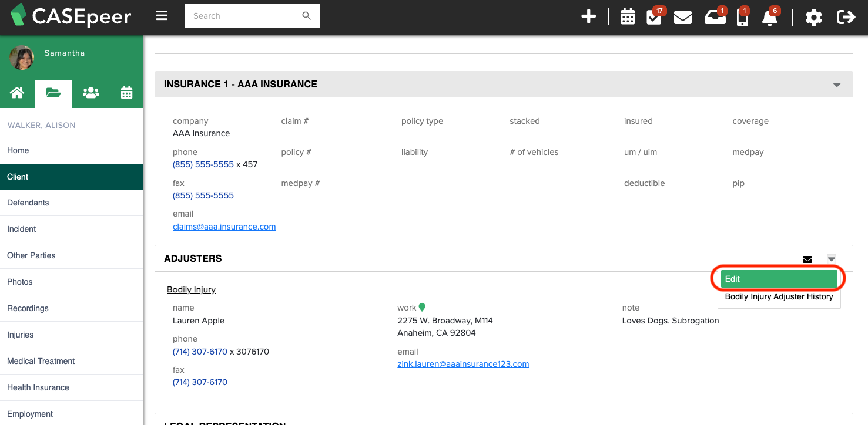Open the Defendants sidebar item

72,203
